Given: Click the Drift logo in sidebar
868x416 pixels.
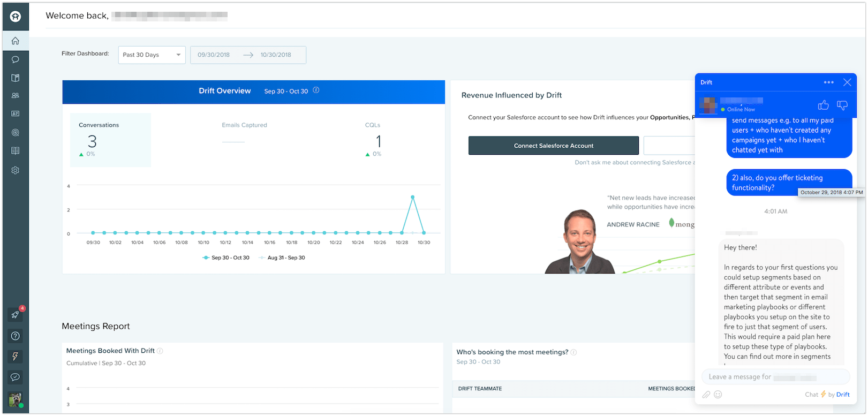Looking at the screenshot, I should coord(16,17).
